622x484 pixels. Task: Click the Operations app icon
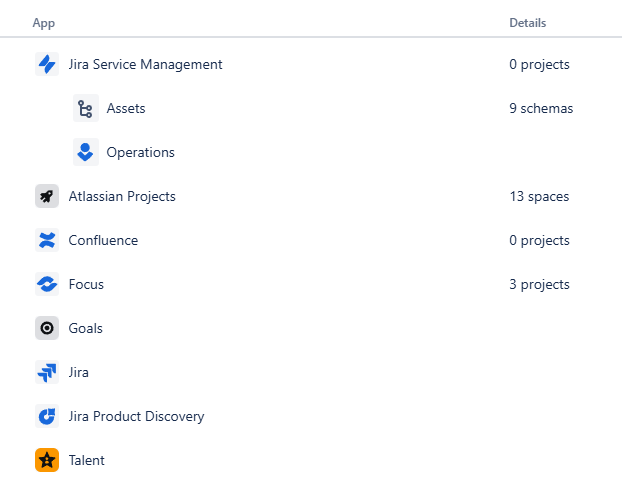[x=86, y=152]
